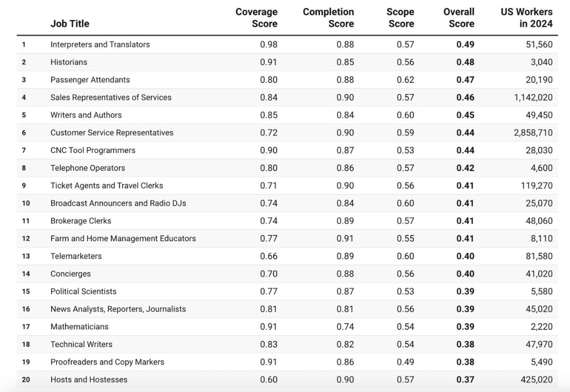Sort by the Overall Score header
Image resolution: width=570 pixels, height=392 pixels.
click(x=459, y=18)
